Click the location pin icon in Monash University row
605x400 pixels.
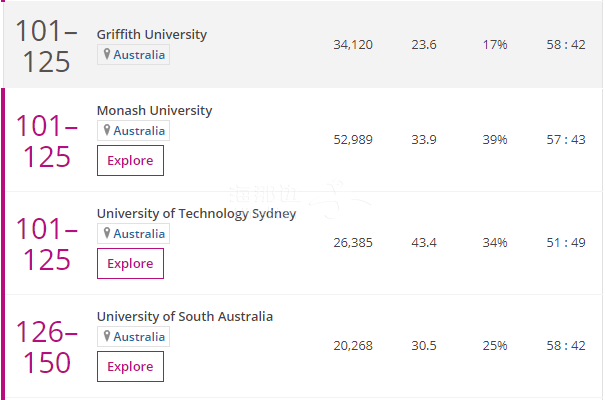107,130
